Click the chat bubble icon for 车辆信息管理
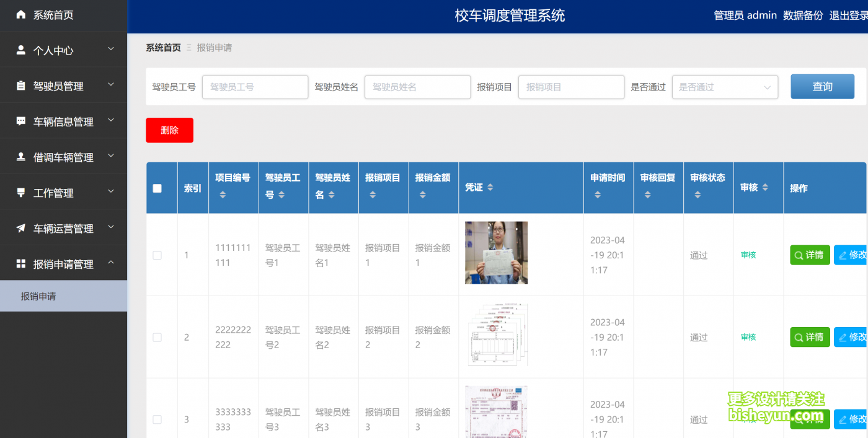The height and width of the screenshot is (438, 868). (22, 121)
